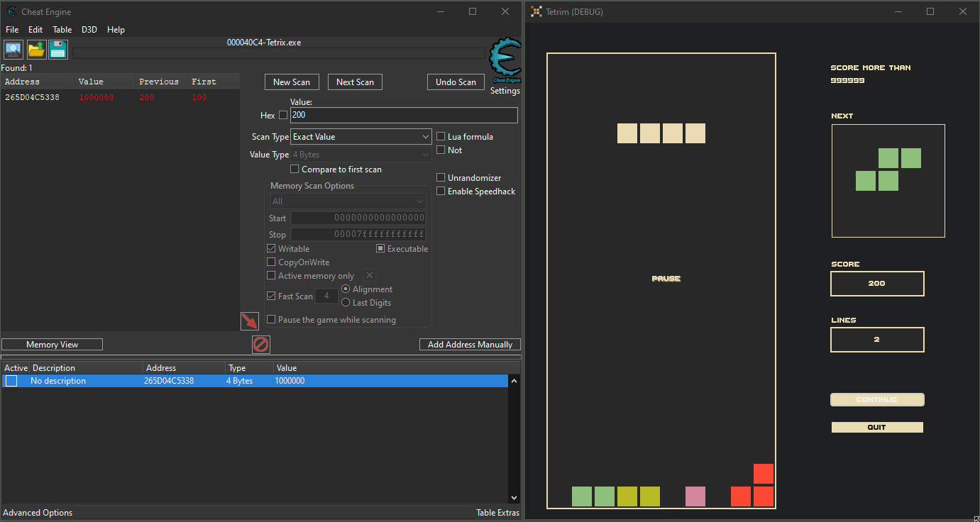The image size is (980, 522).
Task: Turn on the Unrandomizer option
Action: click(441, 178)
